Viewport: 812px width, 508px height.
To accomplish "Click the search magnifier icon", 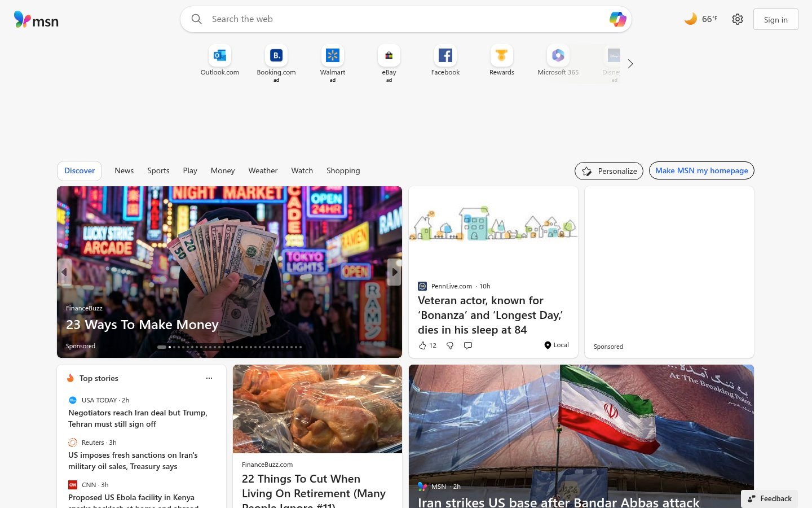I will pos(196,19).
